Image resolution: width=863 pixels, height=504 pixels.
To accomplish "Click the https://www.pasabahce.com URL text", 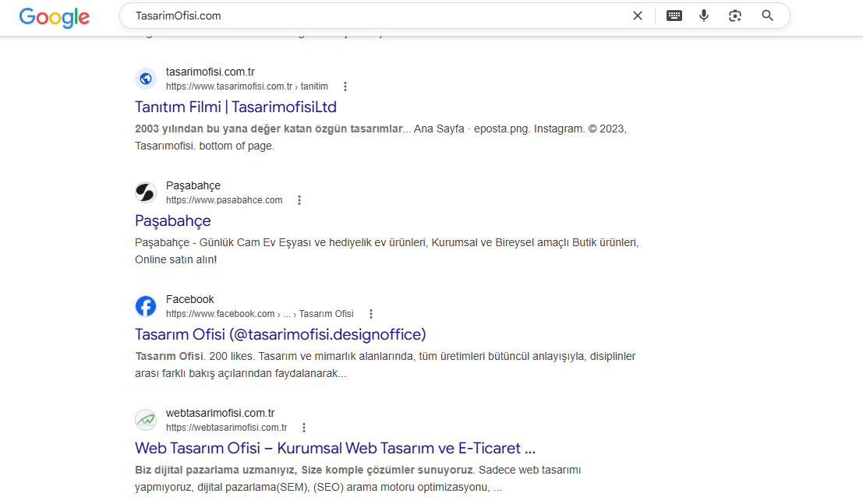I will [x=224, y=200].
